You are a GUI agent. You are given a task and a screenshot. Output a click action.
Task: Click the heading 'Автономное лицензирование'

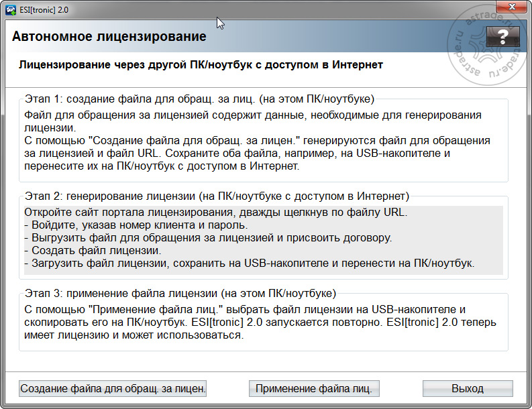click(x=109, y=36)
